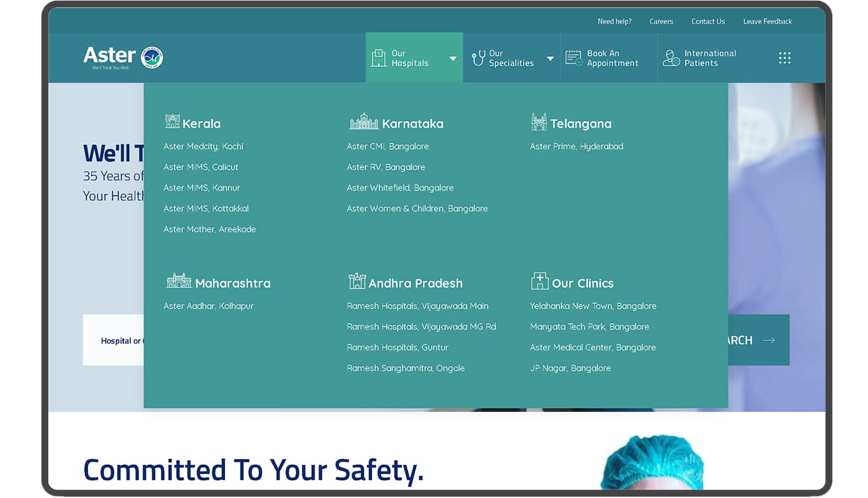Image resolution: width=868 pixels, height=498 pixels.
Task: Collapse the Our Hospitals dropdown arrow
Action: (453, 58)
